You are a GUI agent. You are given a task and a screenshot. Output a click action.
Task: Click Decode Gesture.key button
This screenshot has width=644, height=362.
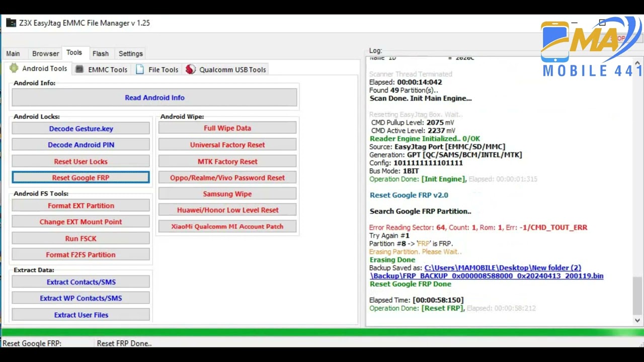pos(80,129)
